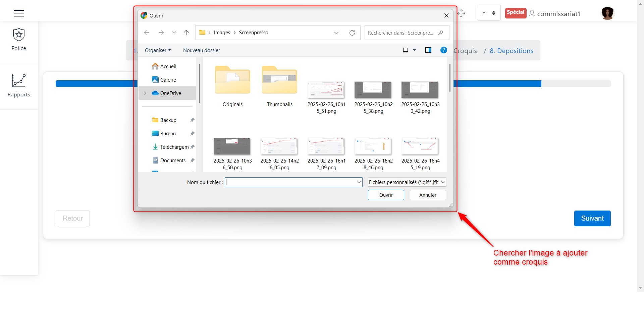Screen dimensions: 644x318
Task: Select file 2025-02-26_16h45_19.png
Action: pos(420,154)
